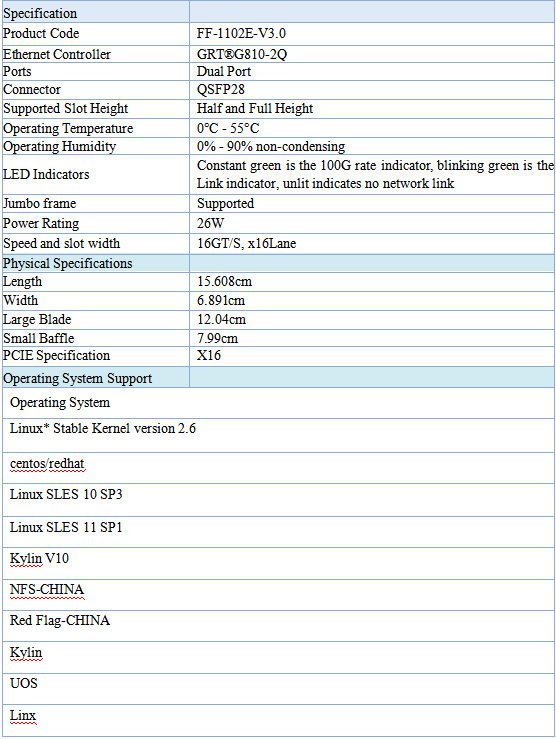Click the 'Large Blade' label
The height and width of the screenshot is (739, 556).
tap(37, 320)
